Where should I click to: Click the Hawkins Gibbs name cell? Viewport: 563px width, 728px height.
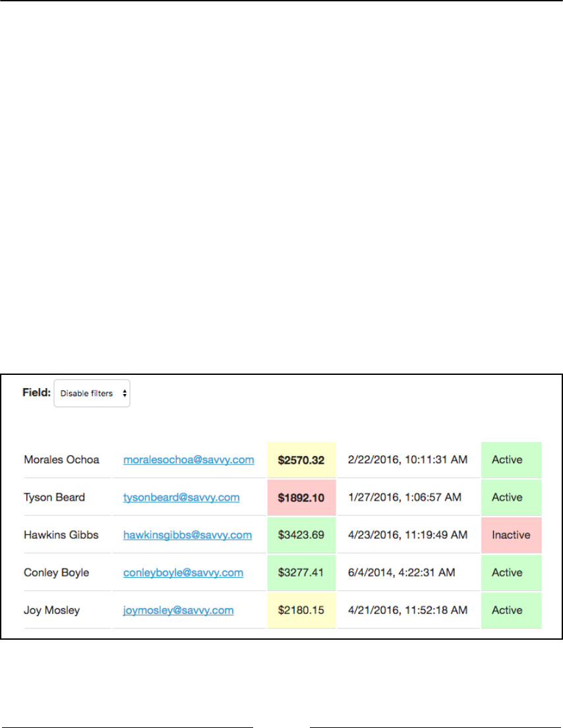(67, 535)
